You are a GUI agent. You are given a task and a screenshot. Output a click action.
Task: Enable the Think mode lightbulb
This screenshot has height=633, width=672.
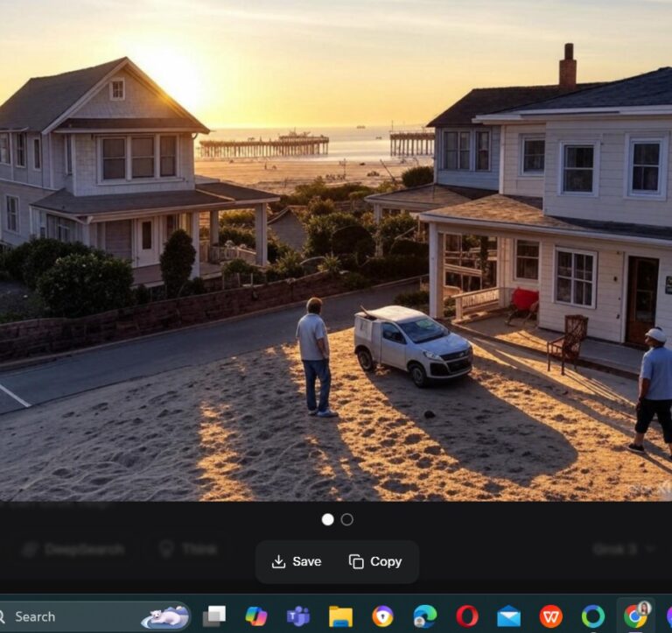click(x=187, y=549)
